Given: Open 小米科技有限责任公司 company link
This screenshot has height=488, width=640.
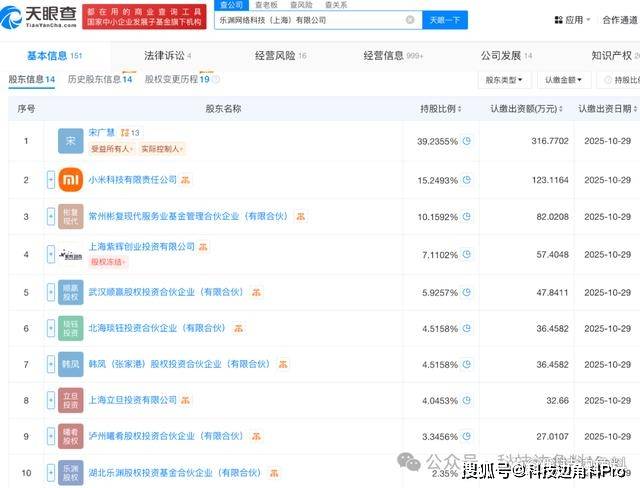Looking at the screenshot, I should (133, 180).
